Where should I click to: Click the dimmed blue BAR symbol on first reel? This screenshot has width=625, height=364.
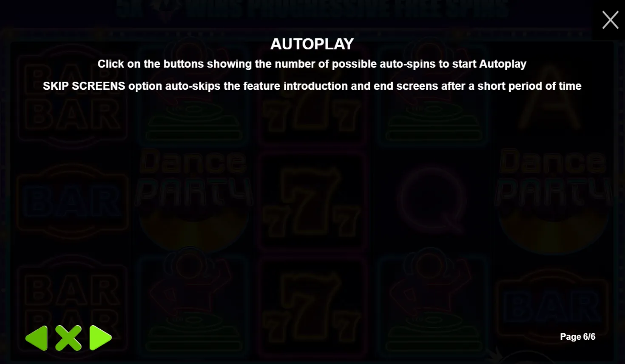pos(72,202)
